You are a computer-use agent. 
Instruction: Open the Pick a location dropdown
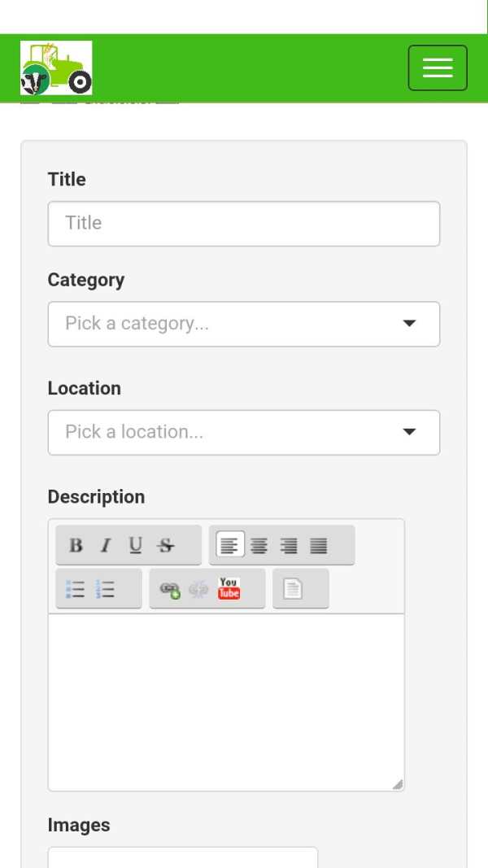pyautogui.click(x=244, y=432)
